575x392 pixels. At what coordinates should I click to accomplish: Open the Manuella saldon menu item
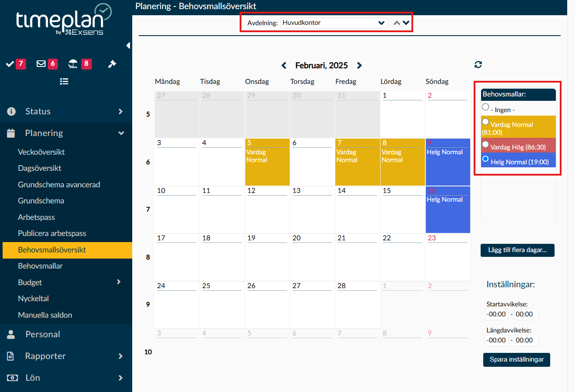(x=45, y=315)
